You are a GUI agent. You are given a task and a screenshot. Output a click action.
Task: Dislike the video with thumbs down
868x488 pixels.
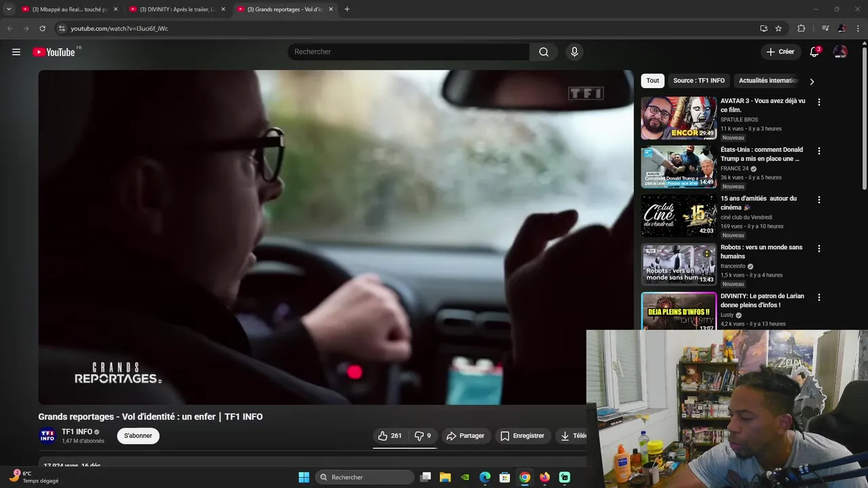(422, 436)
